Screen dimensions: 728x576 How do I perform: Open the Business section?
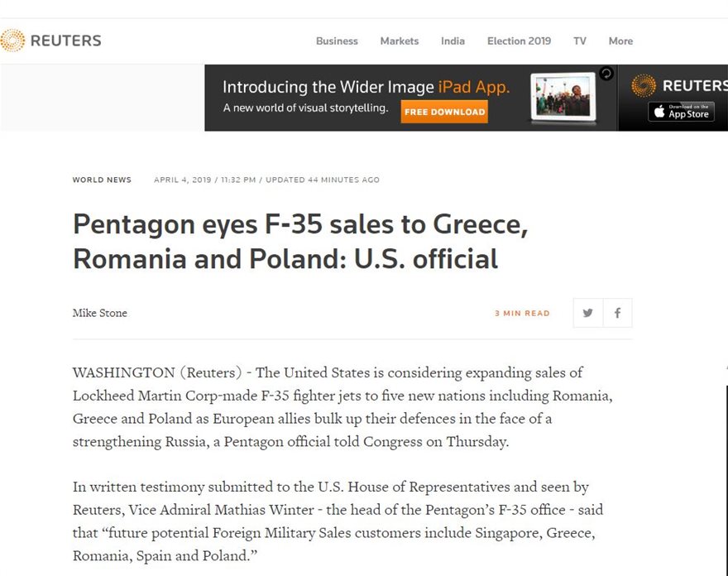(337, 41)
